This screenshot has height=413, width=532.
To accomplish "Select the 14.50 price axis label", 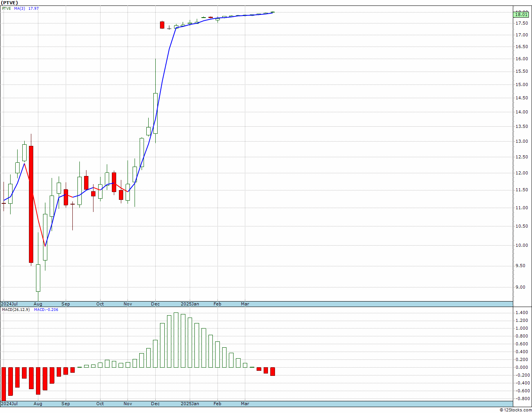I will pos(522,98).
